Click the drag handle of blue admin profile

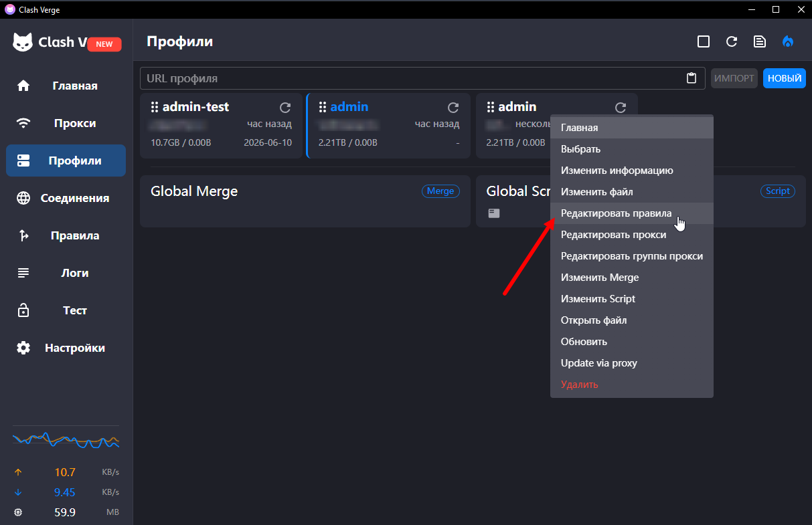tap(323, 107)
